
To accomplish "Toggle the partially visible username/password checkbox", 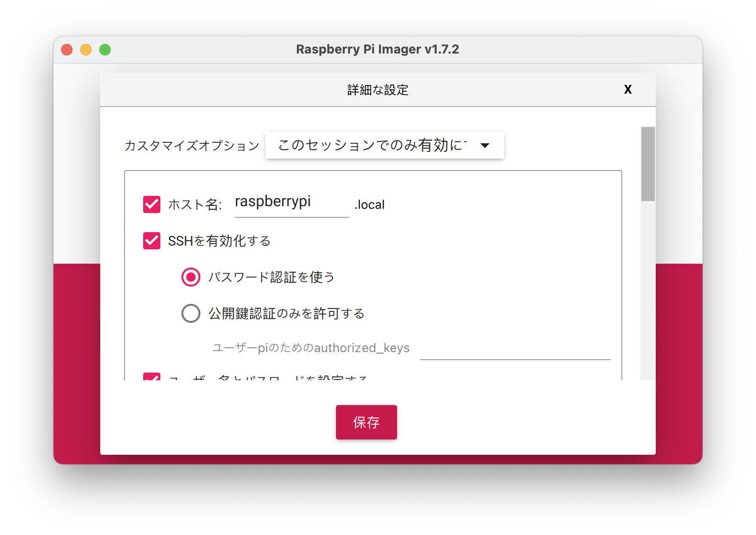I will pyautogui.click(x=152, y=376).
